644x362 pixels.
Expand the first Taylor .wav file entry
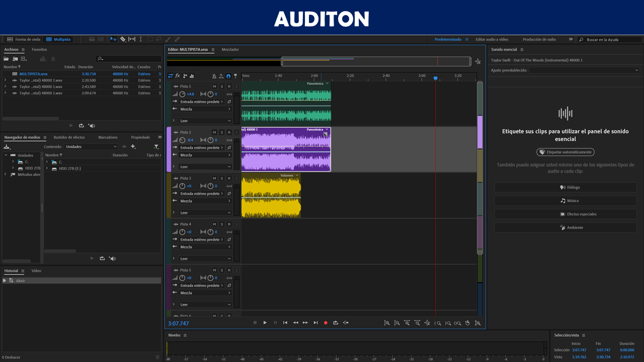click(6, 80)
